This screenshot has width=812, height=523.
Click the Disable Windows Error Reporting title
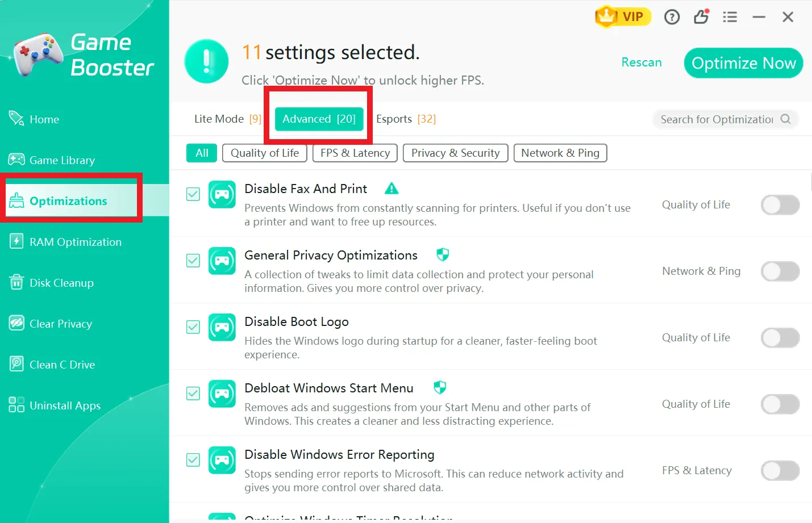tap(339, 454)
